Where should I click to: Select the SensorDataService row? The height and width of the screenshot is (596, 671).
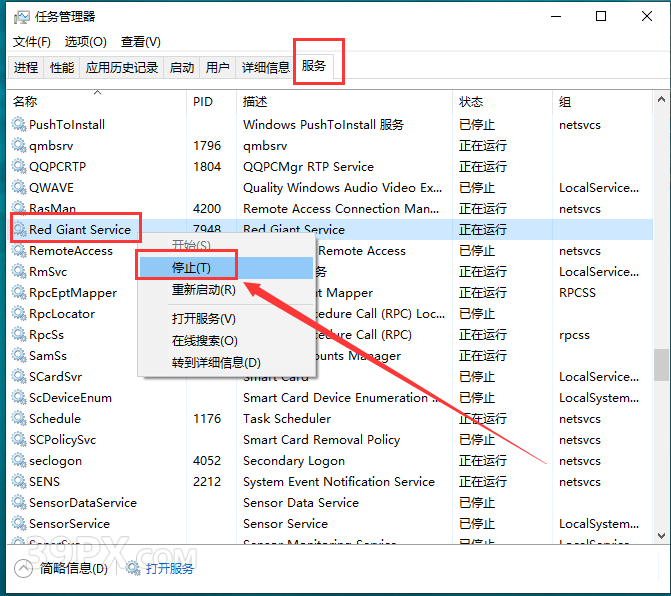click(x=83, y=503)
